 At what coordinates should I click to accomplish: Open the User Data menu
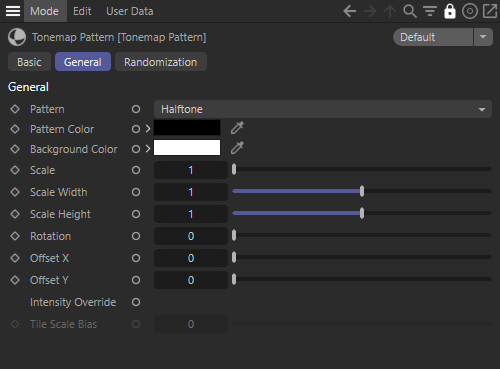pos(130,11)
